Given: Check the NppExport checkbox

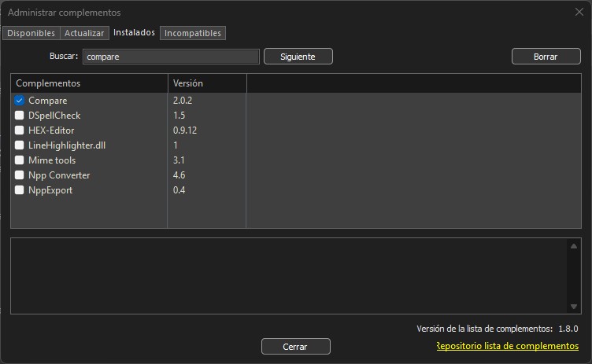Looking at the screenshot, I should click(x=19, y=189).
